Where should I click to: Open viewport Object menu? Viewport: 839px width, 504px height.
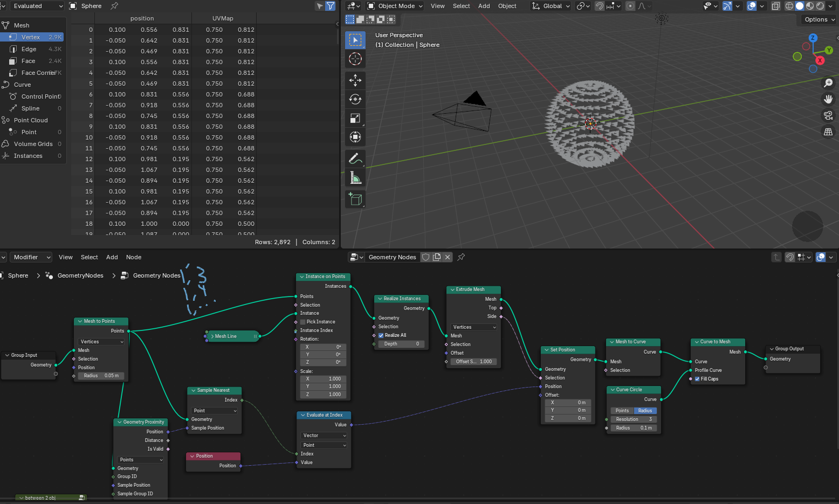pos(507,6)
